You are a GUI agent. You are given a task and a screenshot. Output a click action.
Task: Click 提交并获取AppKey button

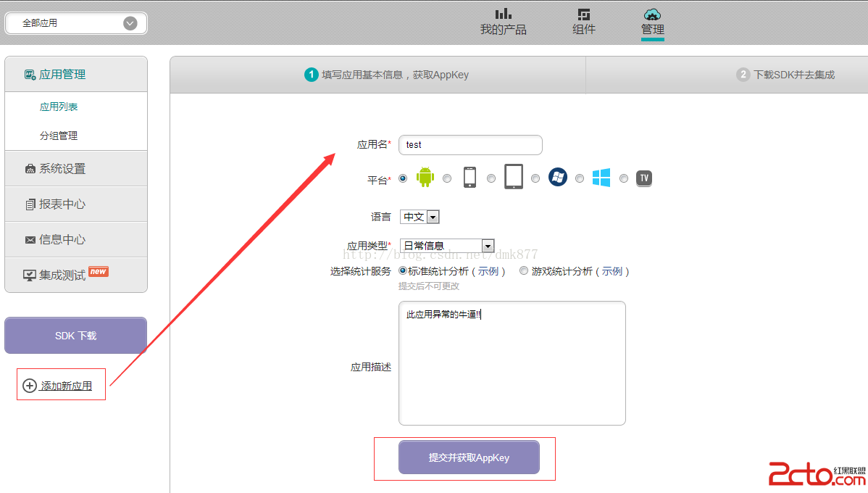pos(469,457)
